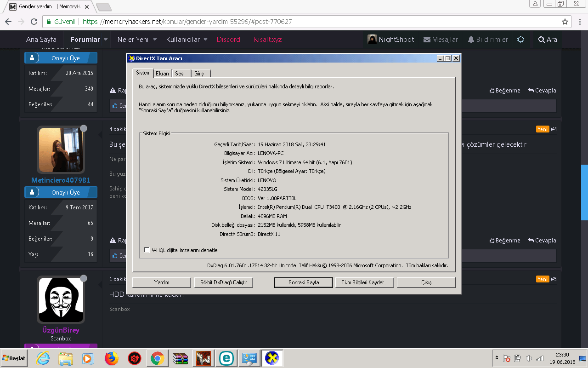Open the ÜzgünBirey profile link

tap(61, 330)
